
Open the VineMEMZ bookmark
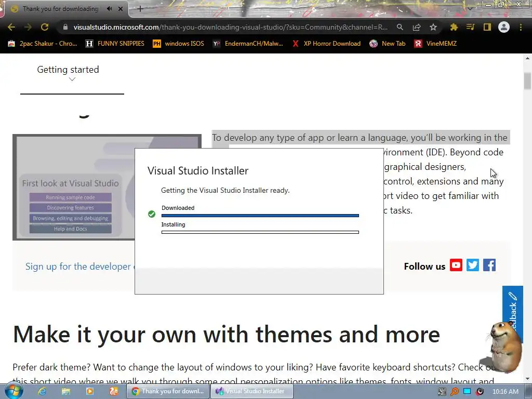click(435, 44)
